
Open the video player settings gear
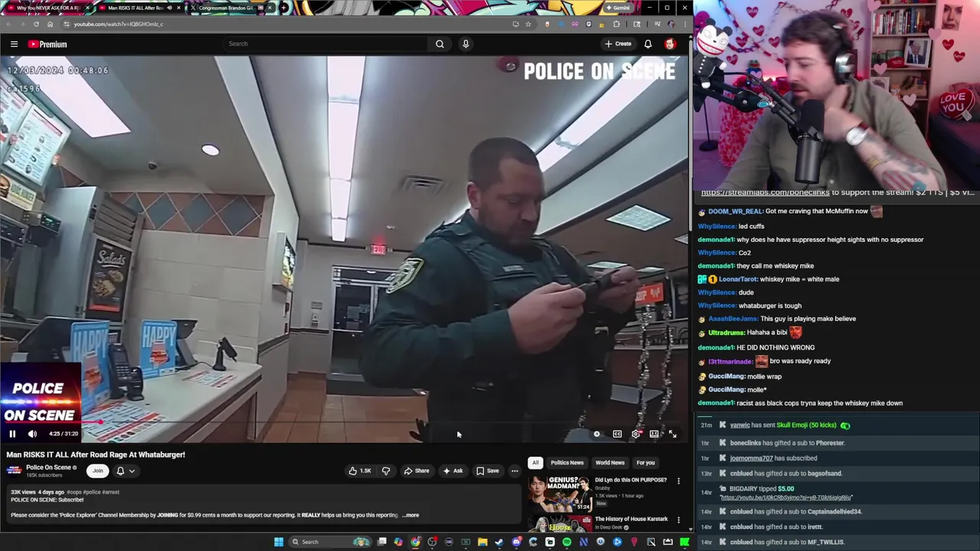[x=635, y=434]
